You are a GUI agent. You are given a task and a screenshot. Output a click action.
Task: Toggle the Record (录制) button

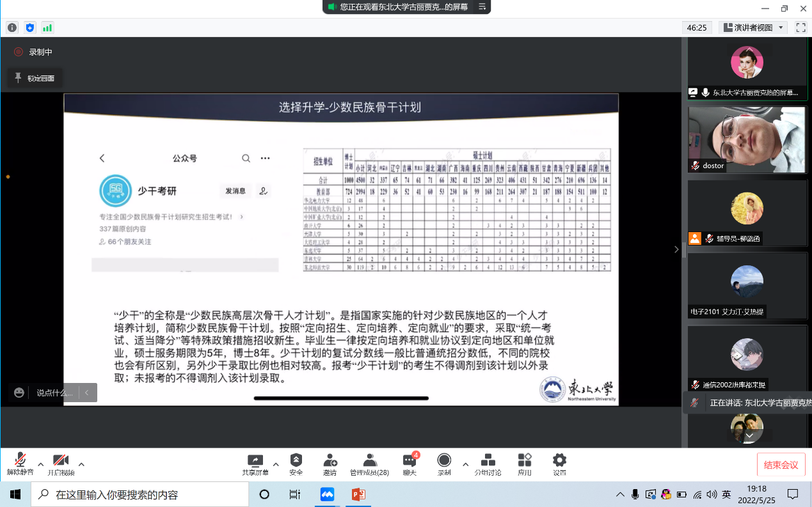(x=444, y=464)
